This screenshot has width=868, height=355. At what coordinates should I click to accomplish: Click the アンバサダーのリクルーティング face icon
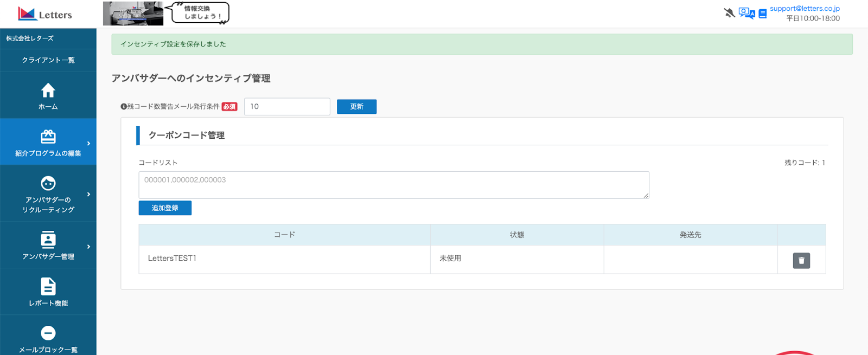48,183
